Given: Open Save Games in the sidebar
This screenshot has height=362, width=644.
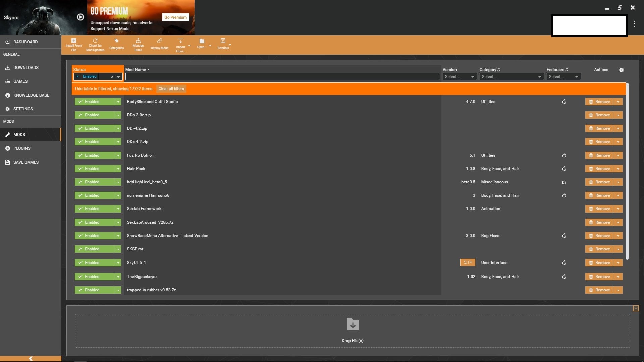Looking at the screenshot, I should (x=31, y=162).
